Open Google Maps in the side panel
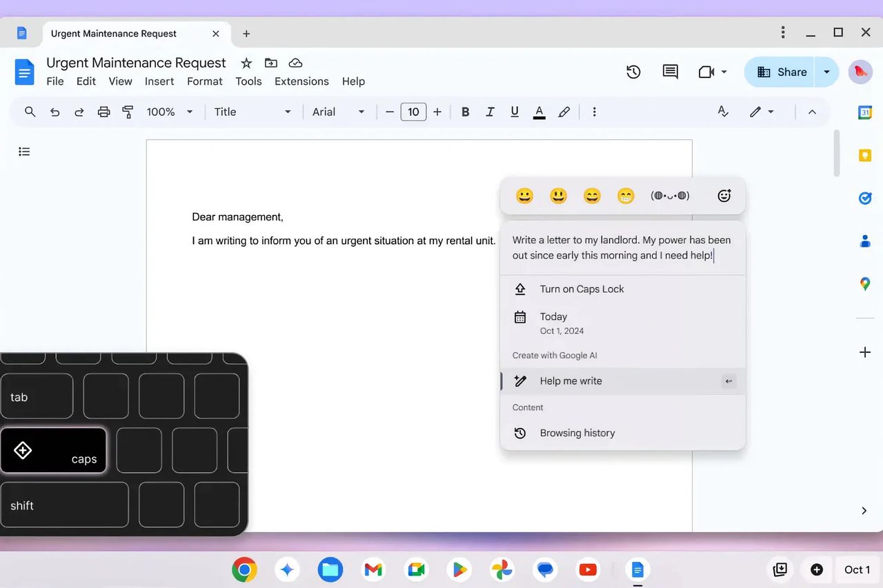Image resolution: width=883 pixels, height=588 pixels. [x=865, y=283]
